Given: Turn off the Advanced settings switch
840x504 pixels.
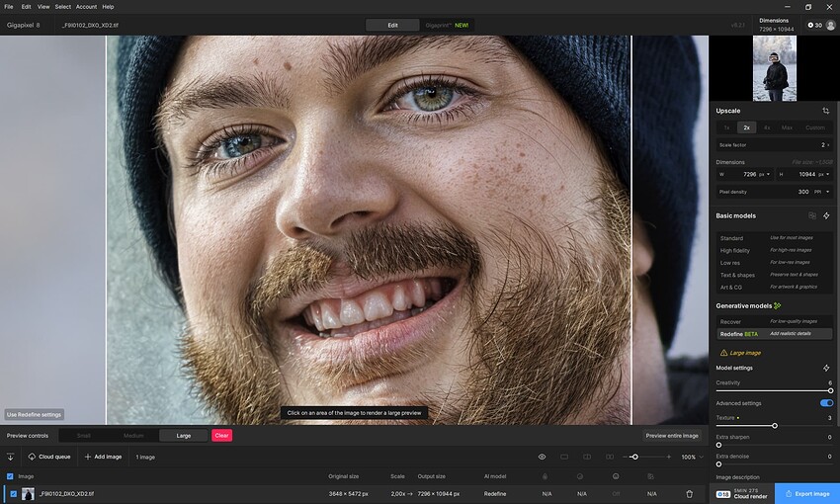Looking at the screenshot, I should (x=826, y=403).
